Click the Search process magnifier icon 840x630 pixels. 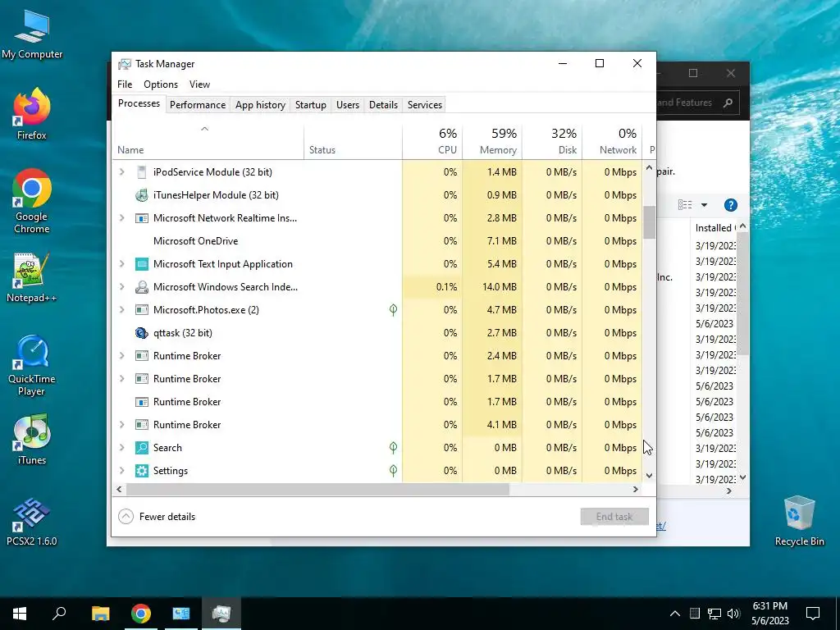tap(141, 448)
